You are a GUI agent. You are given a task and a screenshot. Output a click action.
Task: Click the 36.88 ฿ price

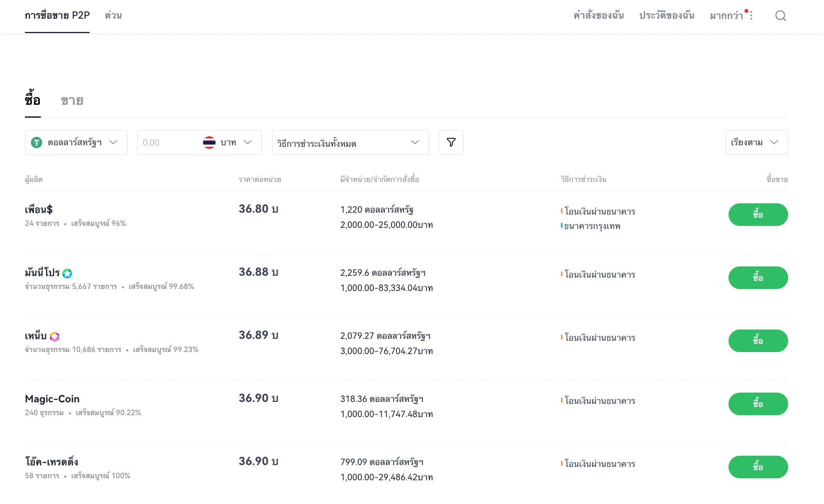(258, 272)
